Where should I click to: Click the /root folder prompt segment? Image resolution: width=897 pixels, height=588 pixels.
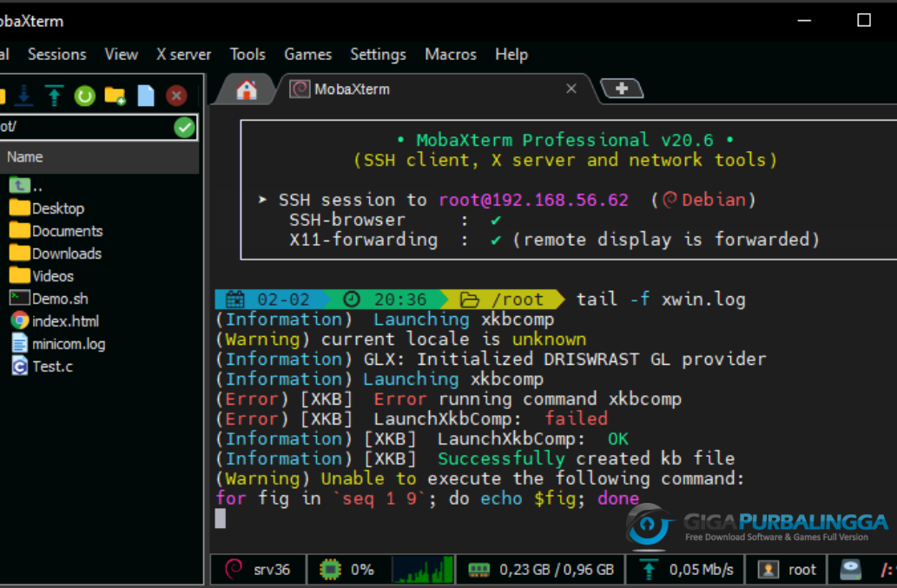click(x=502, y=299)
